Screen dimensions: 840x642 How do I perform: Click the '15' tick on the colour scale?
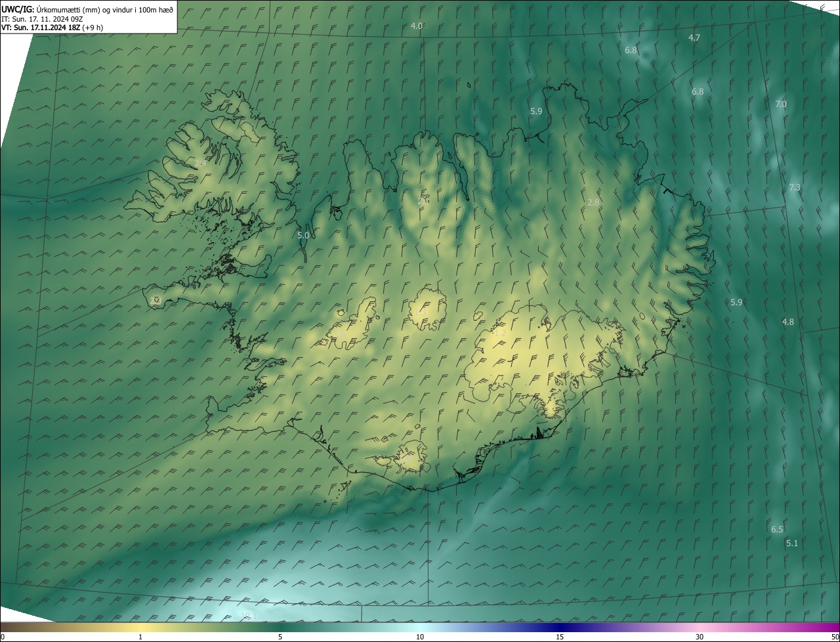point(560,637)
